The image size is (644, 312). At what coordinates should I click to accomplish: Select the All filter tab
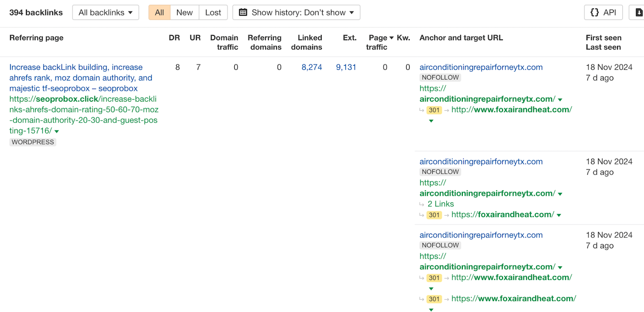(159, 12)
